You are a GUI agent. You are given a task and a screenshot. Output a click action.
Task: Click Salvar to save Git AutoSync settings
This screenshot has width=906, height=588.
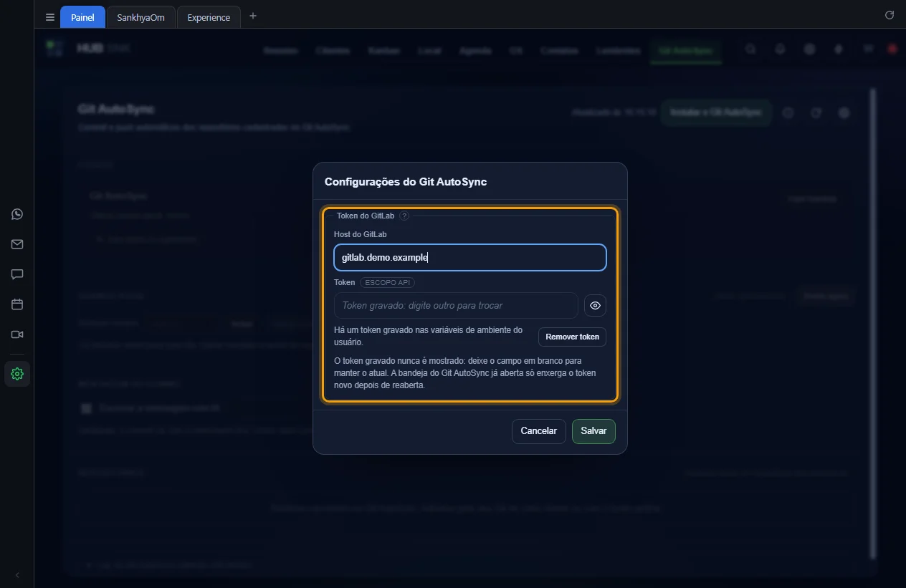click(593, 431)
